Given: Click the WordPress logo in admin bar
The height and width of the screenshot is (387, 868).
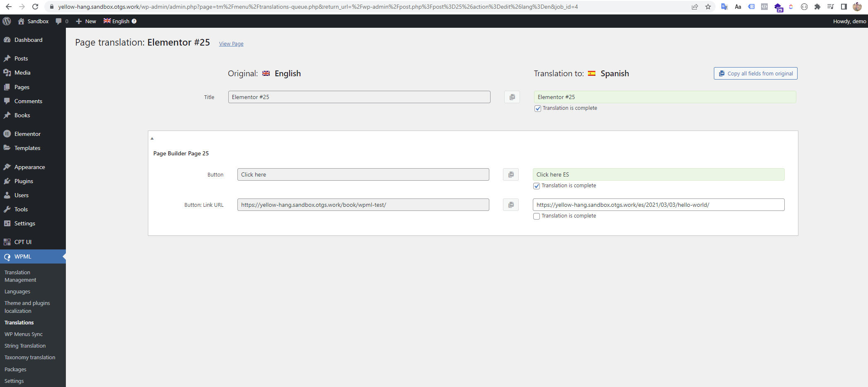Looking at the screenshot, I should coord(7,21).
